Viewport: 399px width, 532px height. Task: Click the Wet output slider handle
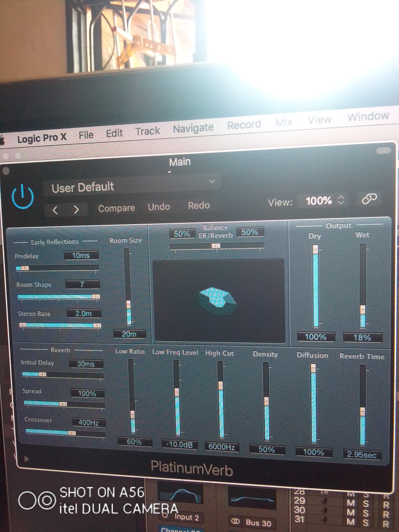(362, 310)
